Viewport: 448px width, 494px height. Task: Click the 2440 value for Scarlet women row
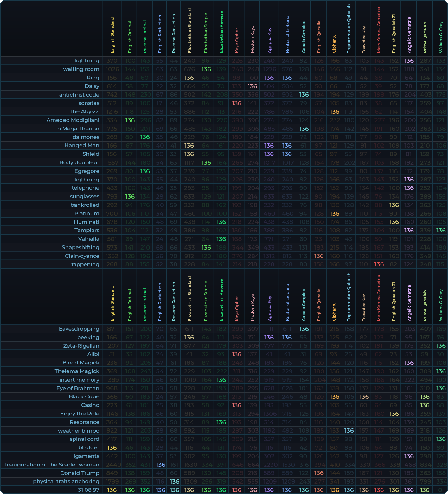pyautogui.click(x=112, y=465)
